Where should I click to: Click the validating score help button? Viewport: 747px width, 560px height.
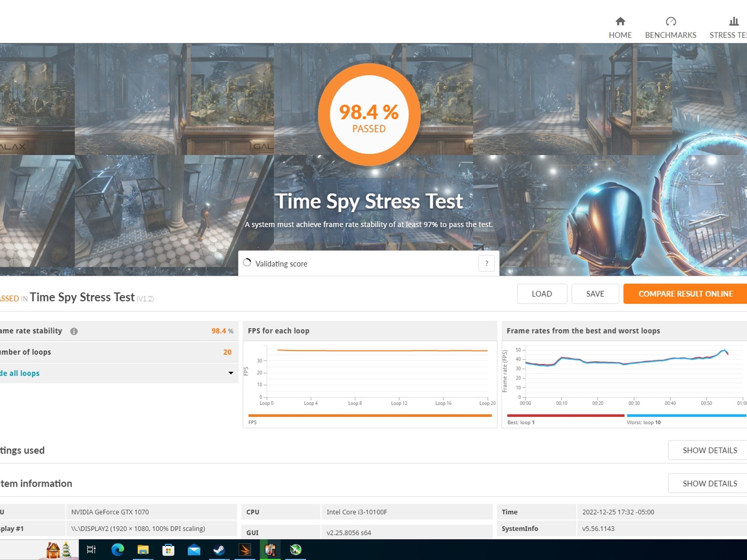click(486, 263)
